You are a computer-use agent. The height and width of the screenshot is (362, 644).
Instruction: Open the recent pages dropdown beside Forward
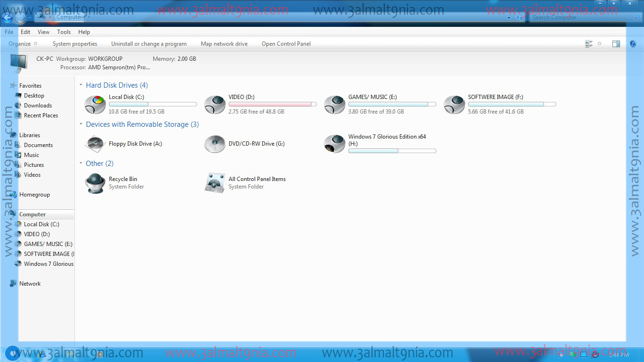click(x=30, y=18)
